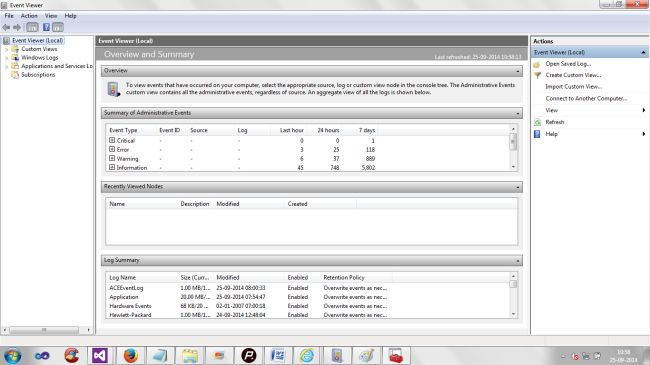Screen dimensions: 650x365
Task: Collapse Summary of Administrative Events section
Action: [517, 113]
